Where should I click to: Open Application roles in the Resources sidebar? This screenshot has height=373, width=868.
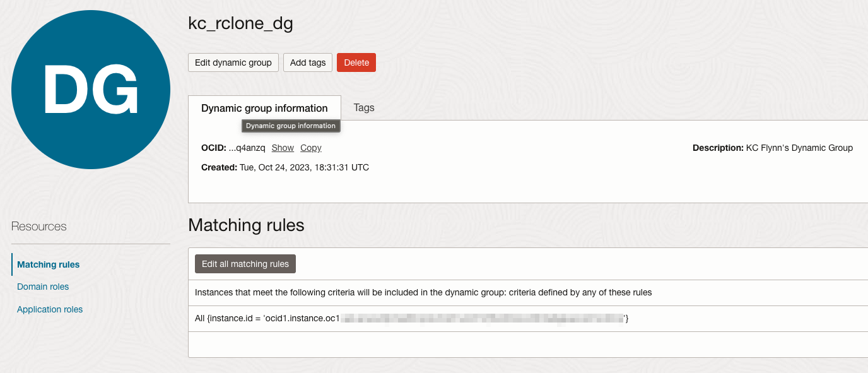coord(50,309)
